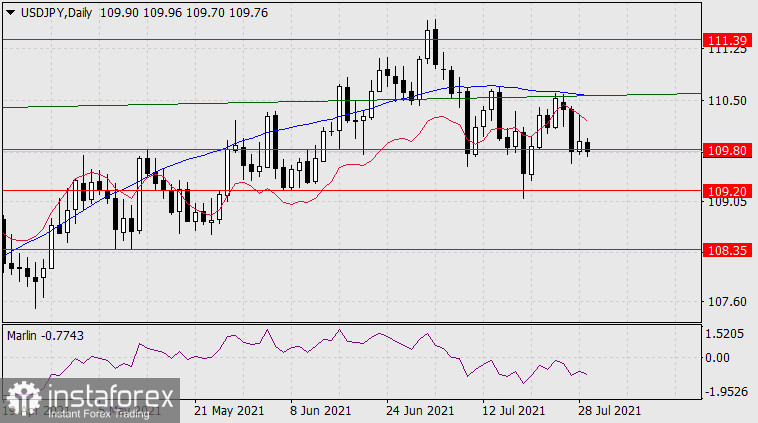Click the 109.20 red price label
The width and height of the screenshot is (758, 423).
click(725, 189)
